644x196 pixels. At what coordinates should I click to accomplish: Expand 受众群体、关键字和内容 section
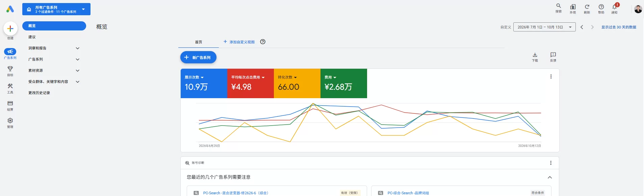(x=77, y=82)
